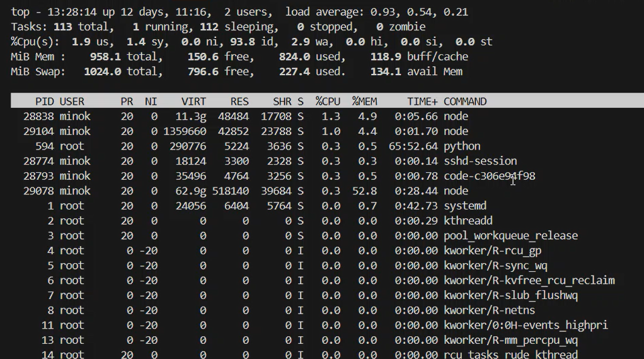Click the %MEM column header
This screenshot has width=644, height=359.
pyautogui.click(x=364, y=101)
